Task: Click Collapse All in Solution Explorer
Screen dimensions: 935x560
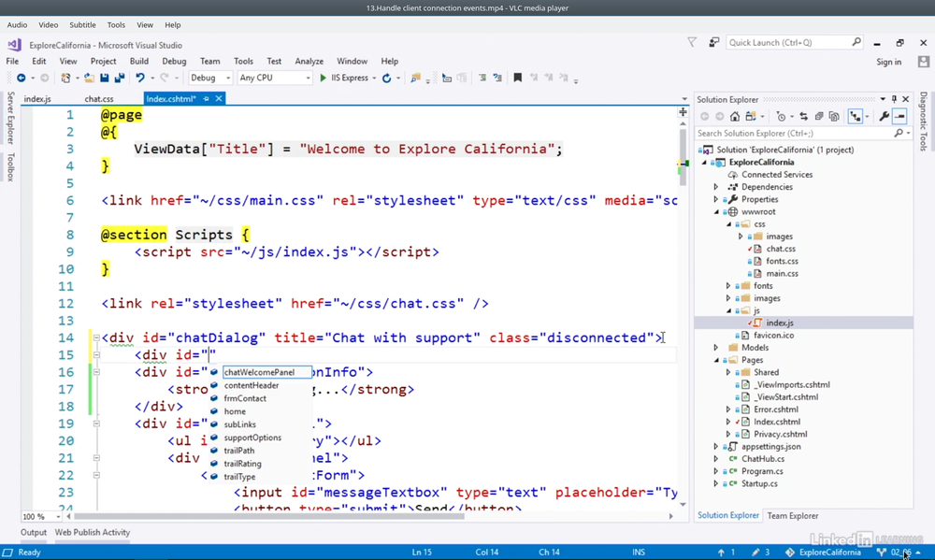Action: 819,116
